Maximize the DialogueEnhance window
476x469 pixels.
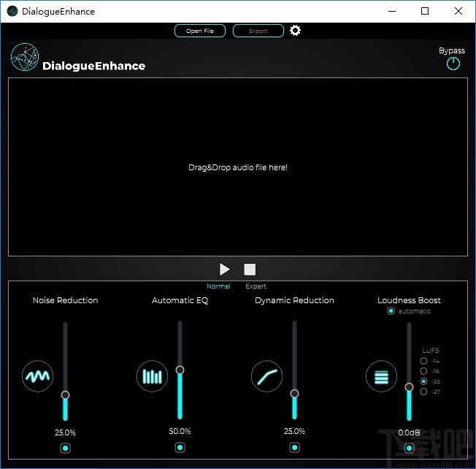tap(425, 11)
